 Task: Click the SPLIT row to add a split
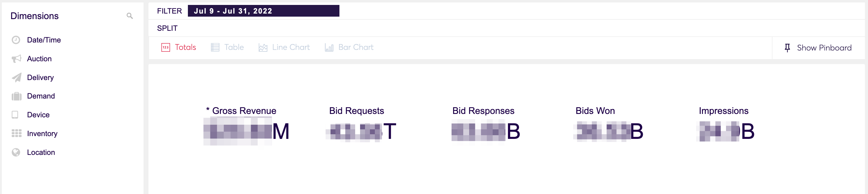tap(506, 28)
